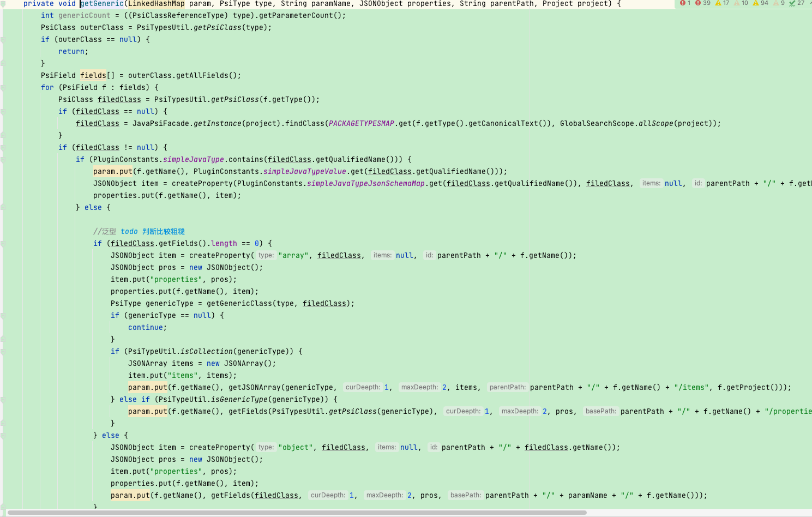Click the 'todo' keyword in the comment
Viewport: 812px width, 517px height.
coord(129,232)
